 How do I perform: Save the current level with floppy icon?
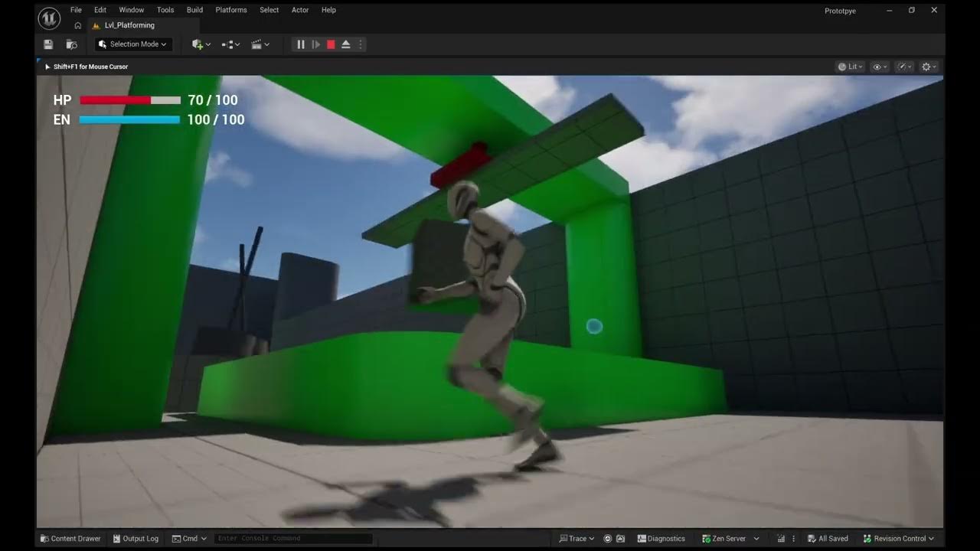pyautogui.click(x=48, y=44)
